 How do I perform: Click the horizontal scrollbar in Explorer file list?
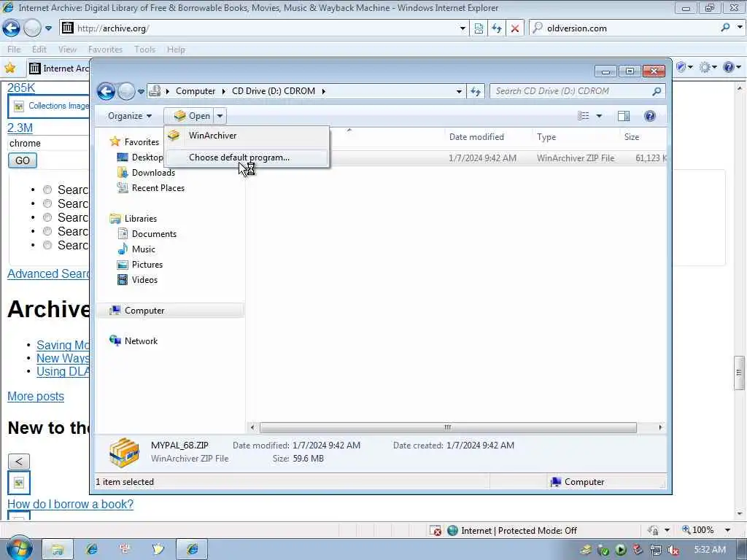coord(448,427)
